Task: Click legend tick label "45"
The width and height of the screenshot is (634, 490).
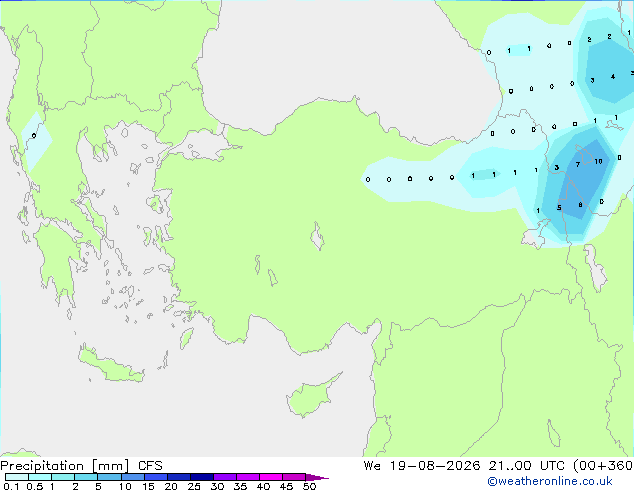Action: pyautogui.click(x=286, y=486)
